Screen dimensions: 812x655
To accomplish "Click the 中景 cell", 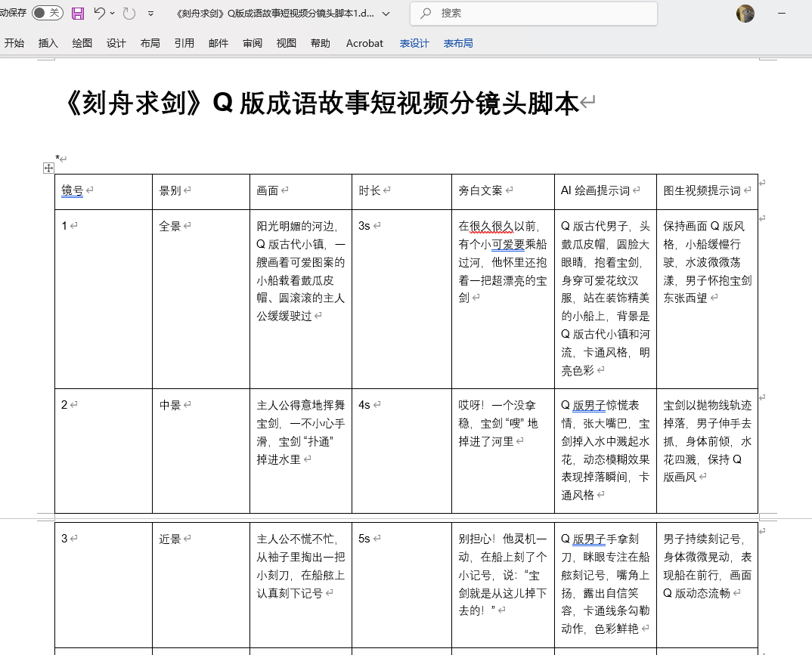I will tap(201, 450).
